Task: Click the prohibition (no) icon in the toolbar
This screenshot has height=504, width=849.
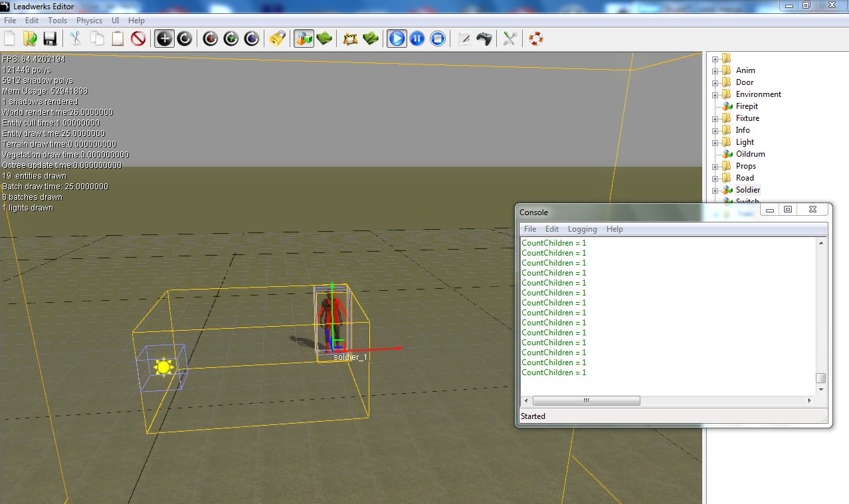Action: 138,39
